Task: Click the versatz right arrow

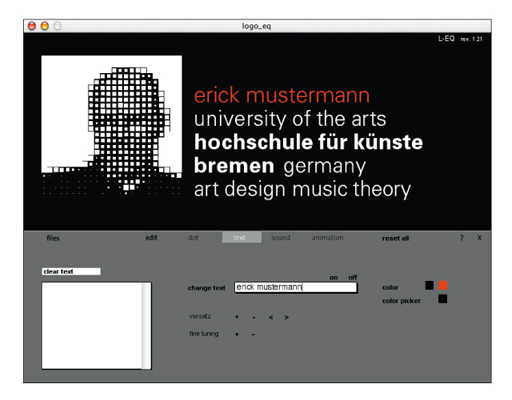Action: (286, 317)
